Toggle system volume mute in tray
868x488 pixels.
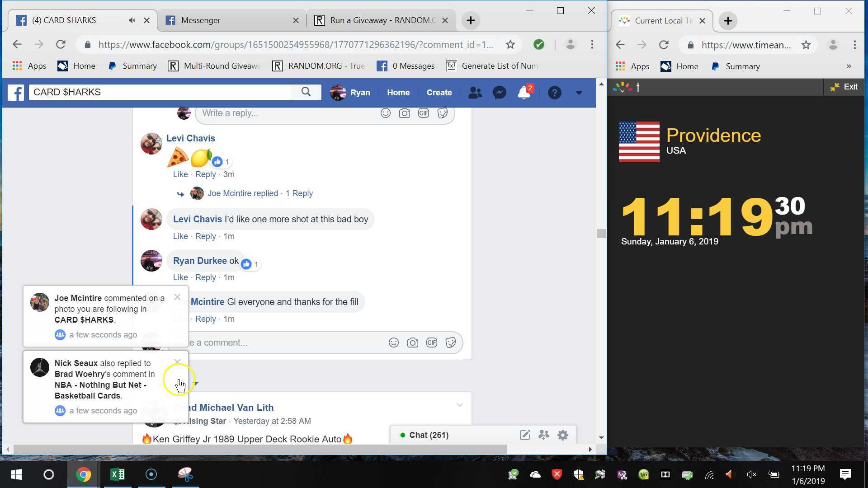point(751,474)
